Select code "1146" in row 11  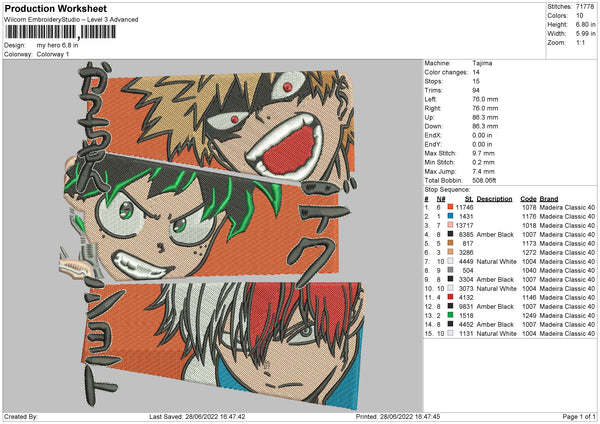pyautogui.click(x=529, y=297)
